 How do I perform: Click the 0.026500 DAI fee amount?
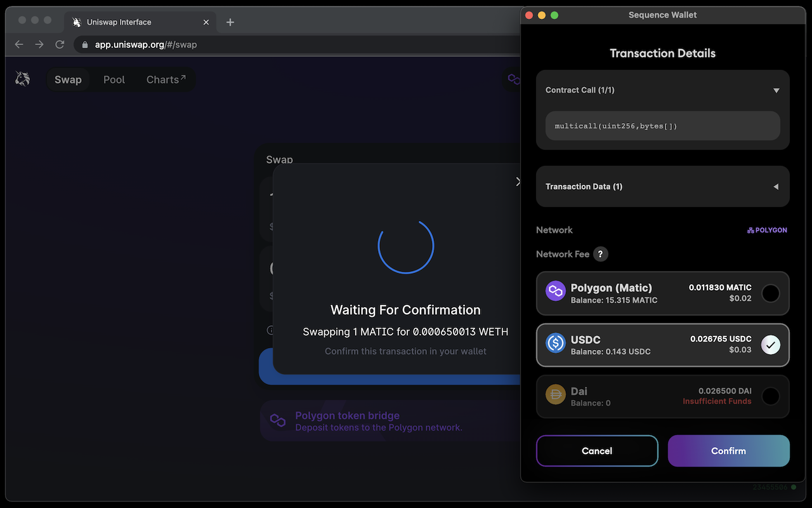(725, 391)
